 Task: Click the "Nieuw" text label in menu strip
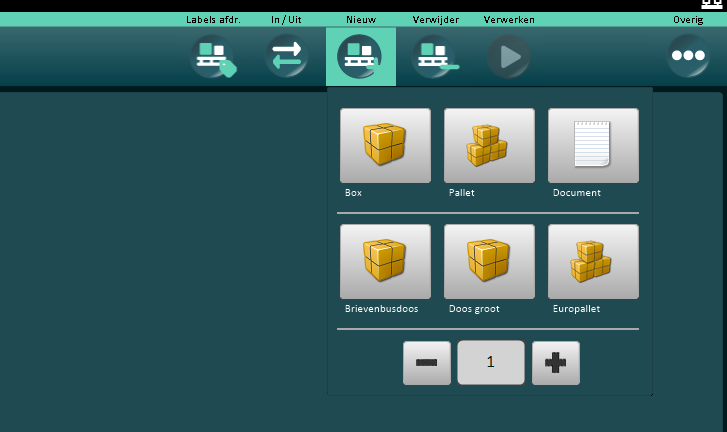coord(360,19)
